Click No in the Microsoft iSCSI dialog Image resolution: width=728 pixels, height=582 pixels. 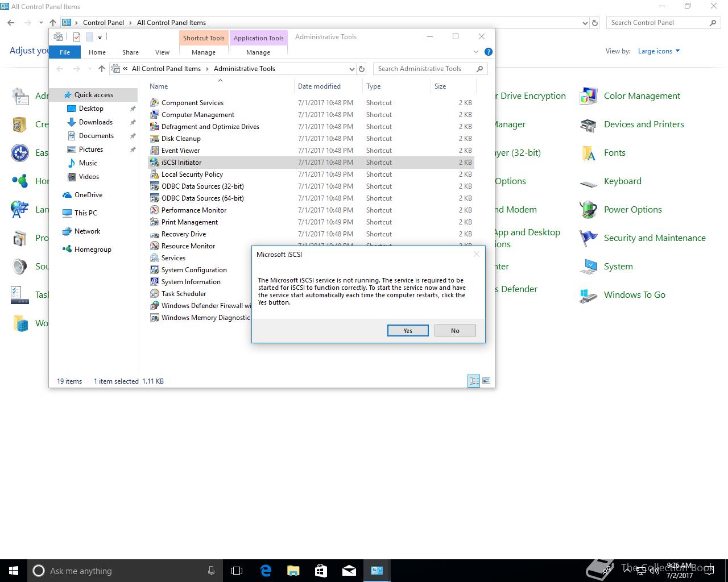tap(455, 331)
